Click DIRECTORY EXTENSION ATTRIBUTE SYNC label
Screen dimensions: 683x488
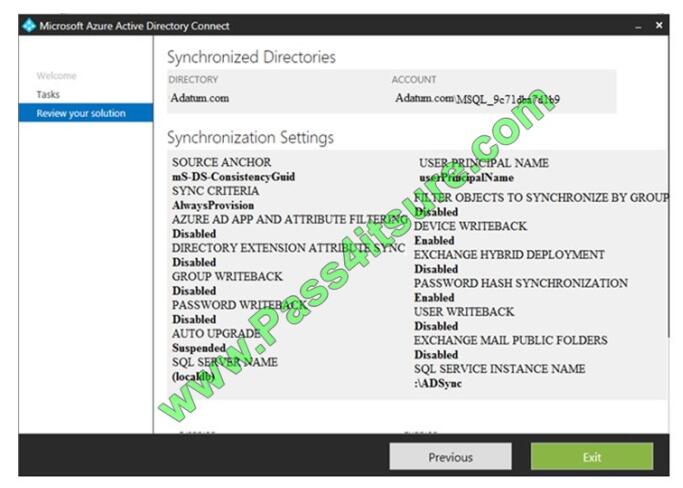[288, 247]
